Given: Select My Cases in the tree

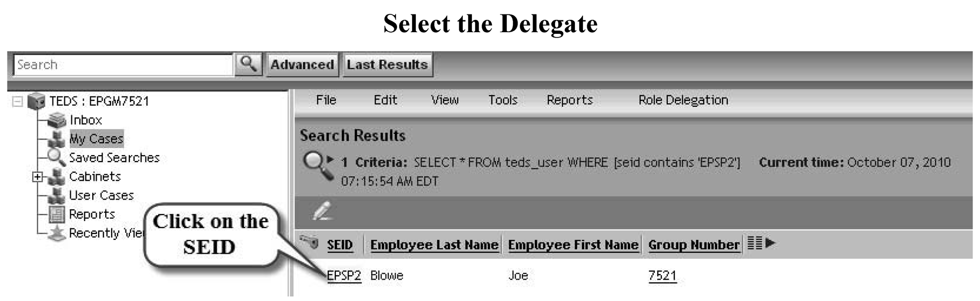Looking at the screenshot, I should (96, 139).
